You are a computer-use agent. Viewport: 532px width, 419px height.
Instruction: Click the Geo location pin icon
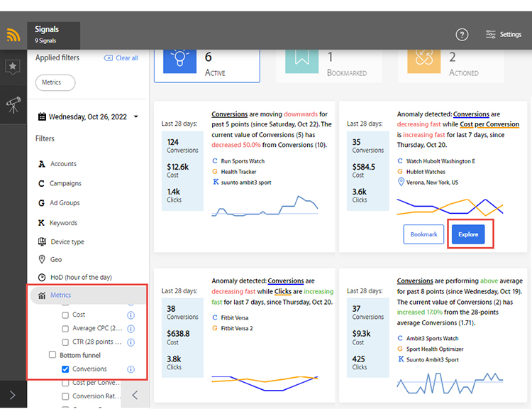click(42, 259)
